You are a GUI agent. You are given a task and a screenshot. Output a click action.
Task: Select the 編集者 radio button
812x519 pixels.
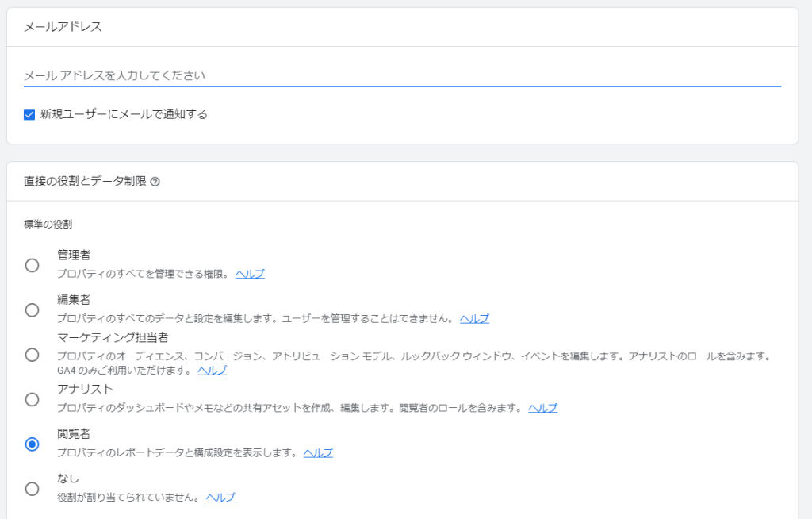32,309
